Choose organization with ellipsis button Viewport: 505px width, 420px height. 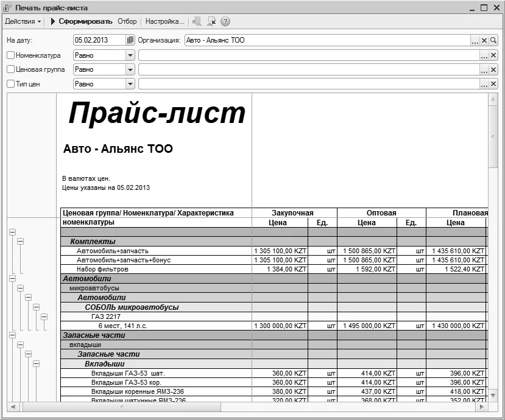(x=475, y=41)
